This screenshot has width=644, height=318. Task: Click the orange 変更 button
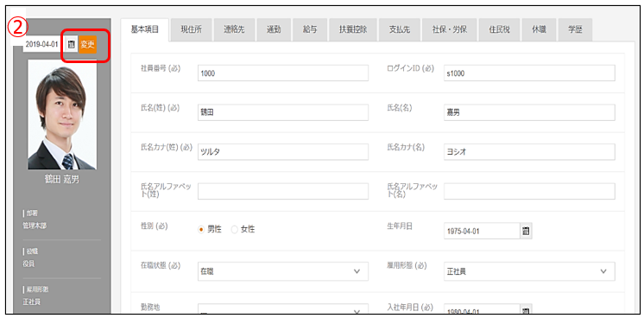tap(87, 44)
